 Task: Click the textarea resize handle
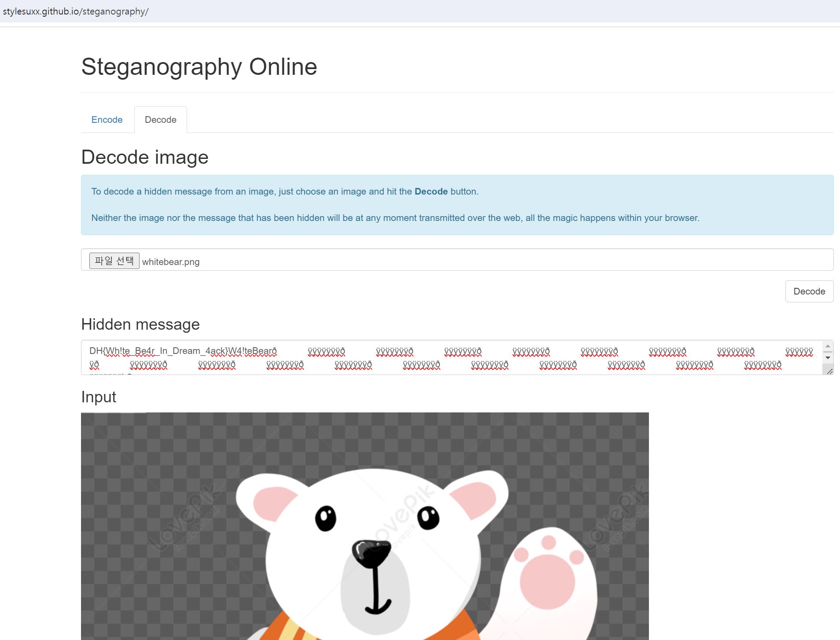[x=829, y=371]
